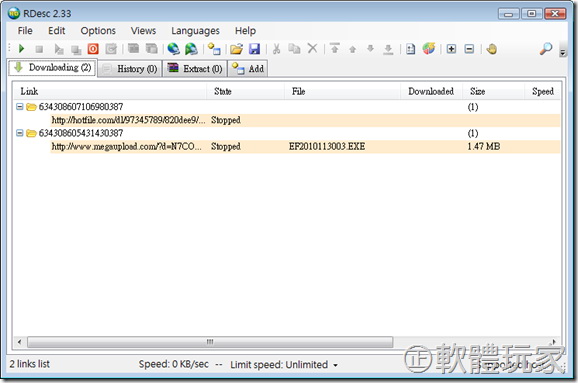Viewport: 578px width, 383px height.
Task: Click the 'Speed: 0 KB/sec' status text
Action: [x=174, y=364]
